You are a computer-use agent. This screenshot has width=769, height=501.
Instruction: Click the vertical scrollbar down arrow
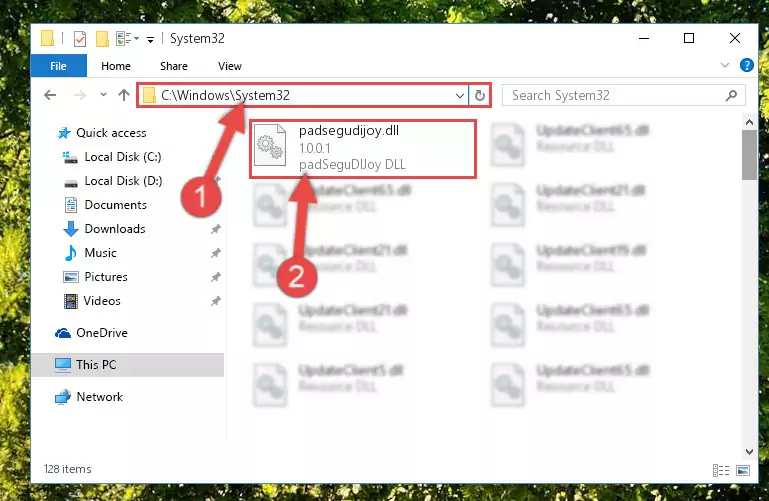click(749, 451)
